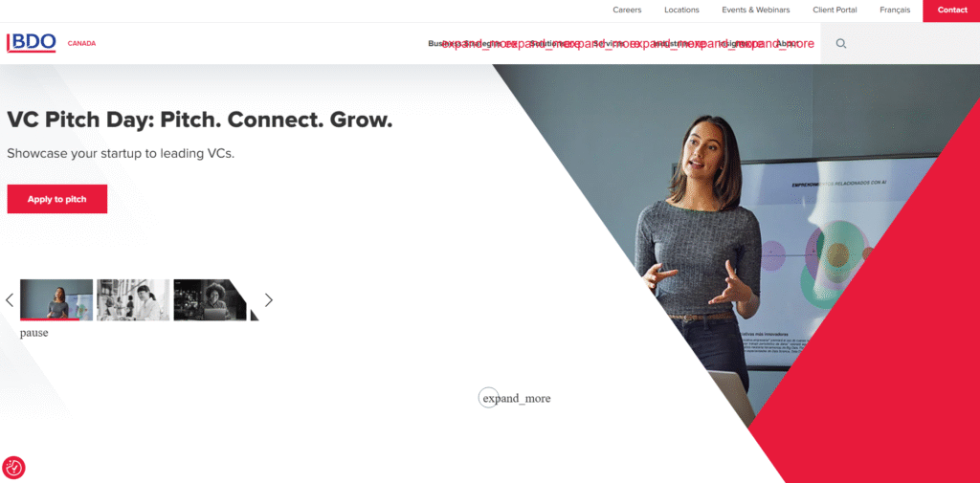The height and width of the screenshot is (483, 980).
Task: Open the Client Portal link
Action: (835, 10)
